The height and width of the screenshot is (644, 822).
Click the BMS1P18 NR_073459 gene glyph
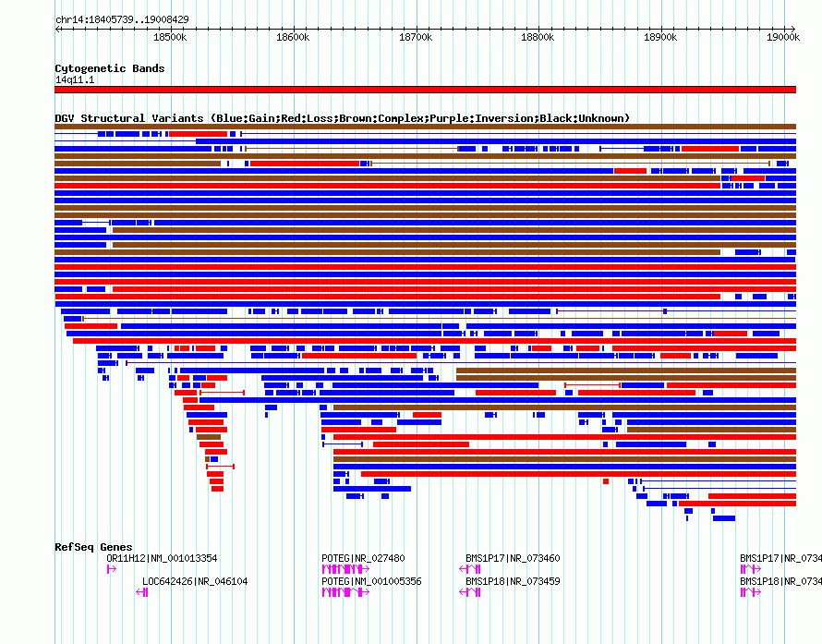coord(470,592)
